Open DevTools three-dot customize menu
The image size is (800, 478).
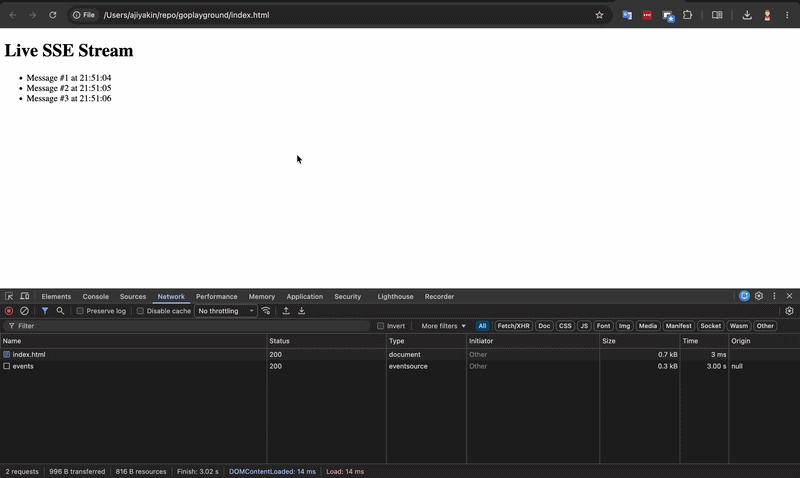[x=774, y=296]
